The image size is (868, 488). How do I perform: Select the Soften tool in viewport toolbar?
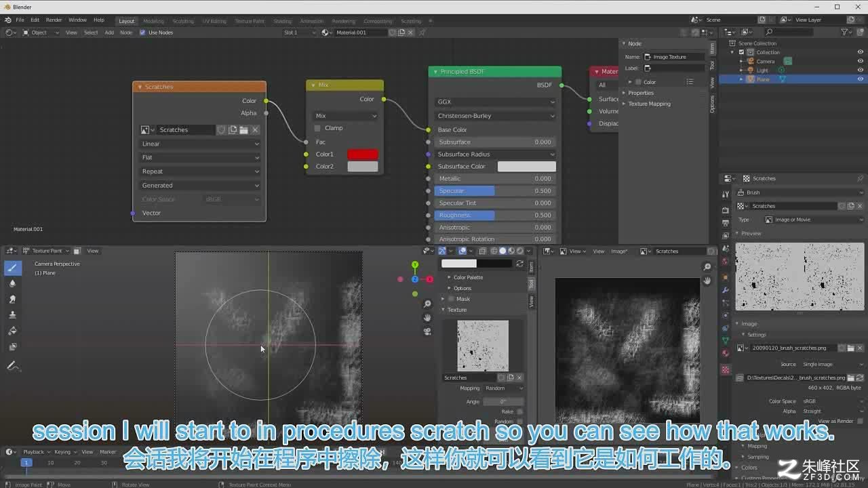[12, 283]
